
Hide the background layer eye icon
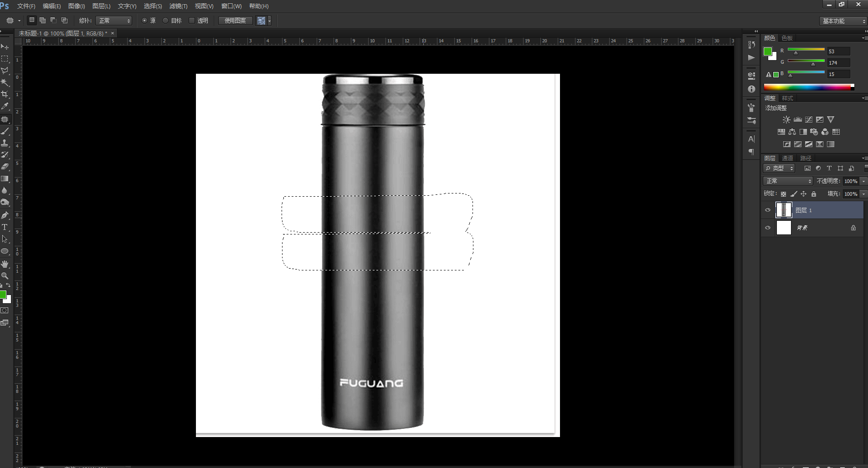click(768, 228)
